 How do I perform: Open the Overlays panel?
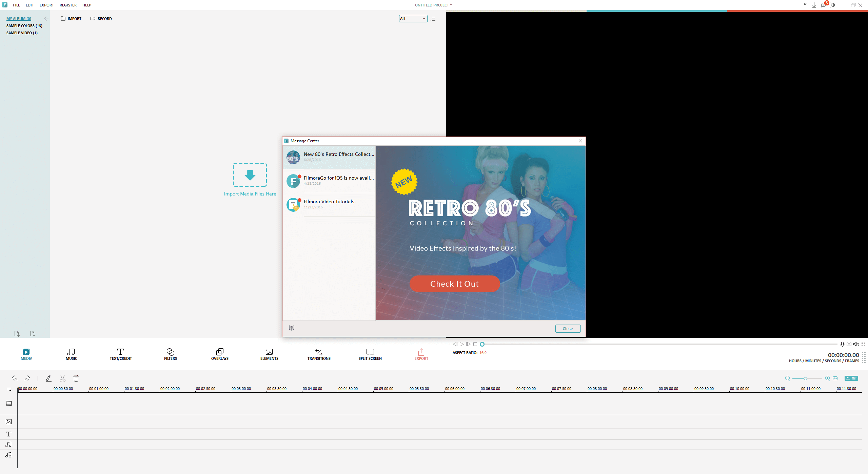pos(220,354)
